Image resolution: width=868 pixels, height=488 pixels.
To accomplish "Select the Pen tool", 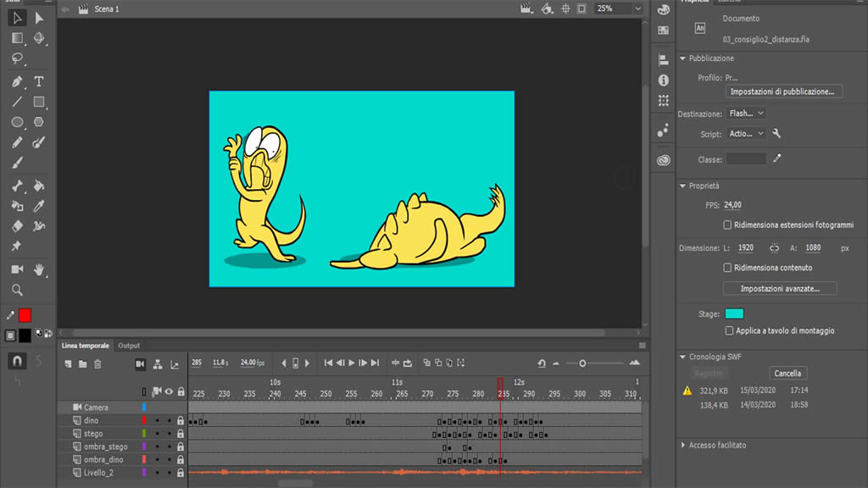I will coord(17,82).
